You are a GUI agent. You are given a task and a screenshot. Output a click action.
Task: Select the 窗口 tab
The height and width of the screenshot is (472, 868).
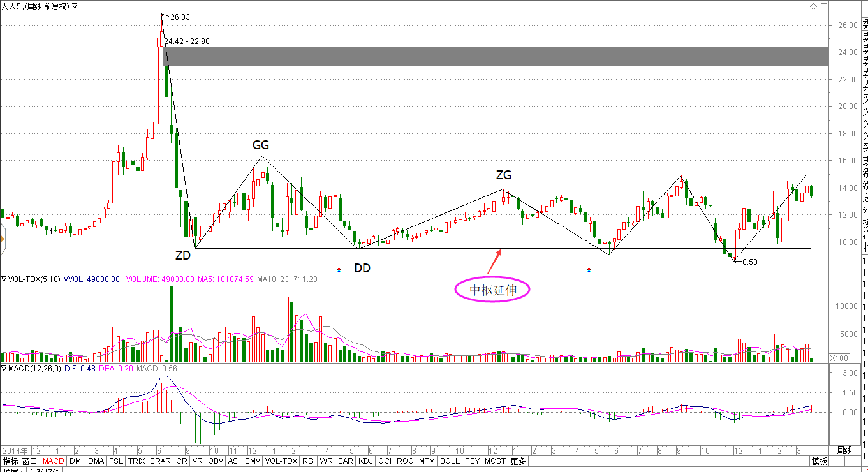pyautogui.click(x=30, y=461)
